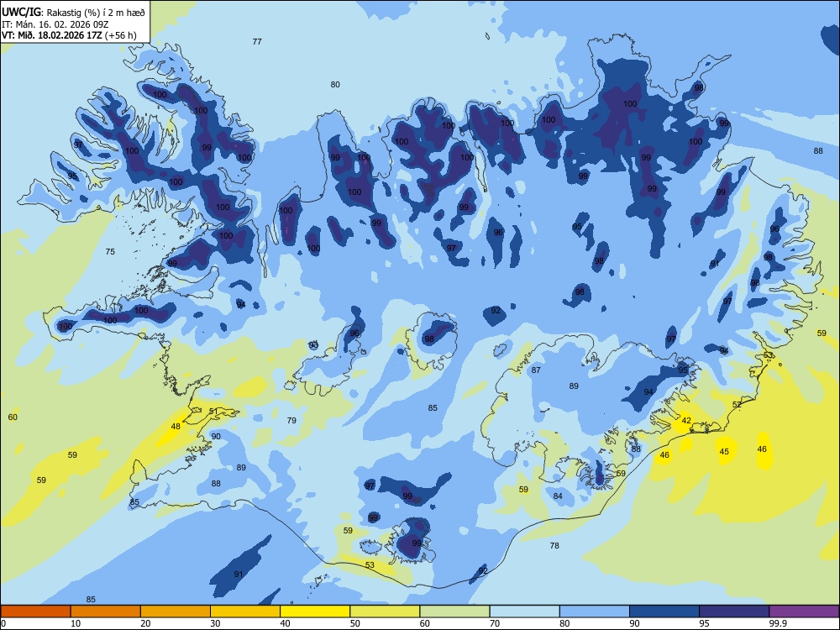Image resolution: width=840 pixels, height=630 pixels.
Task: Click the legend tick label '95'
Action: point(704,623)
